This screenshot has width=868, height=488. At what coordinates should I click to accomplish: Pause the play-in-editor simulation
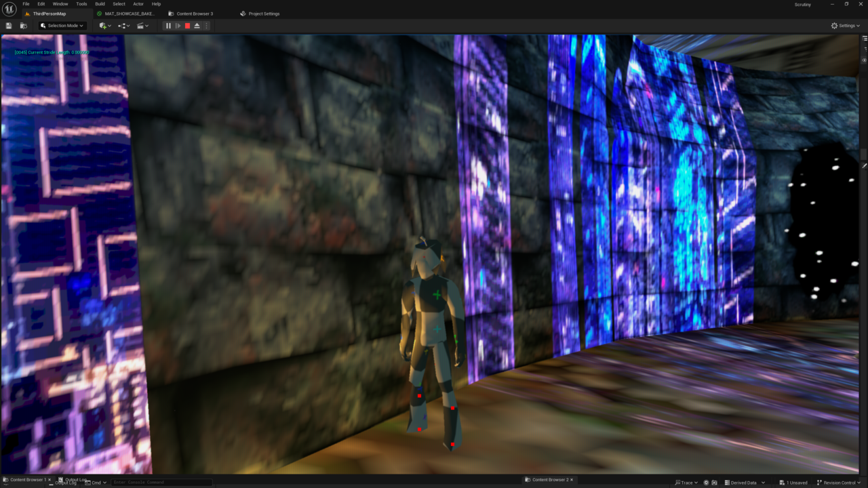tap(169, 26)
